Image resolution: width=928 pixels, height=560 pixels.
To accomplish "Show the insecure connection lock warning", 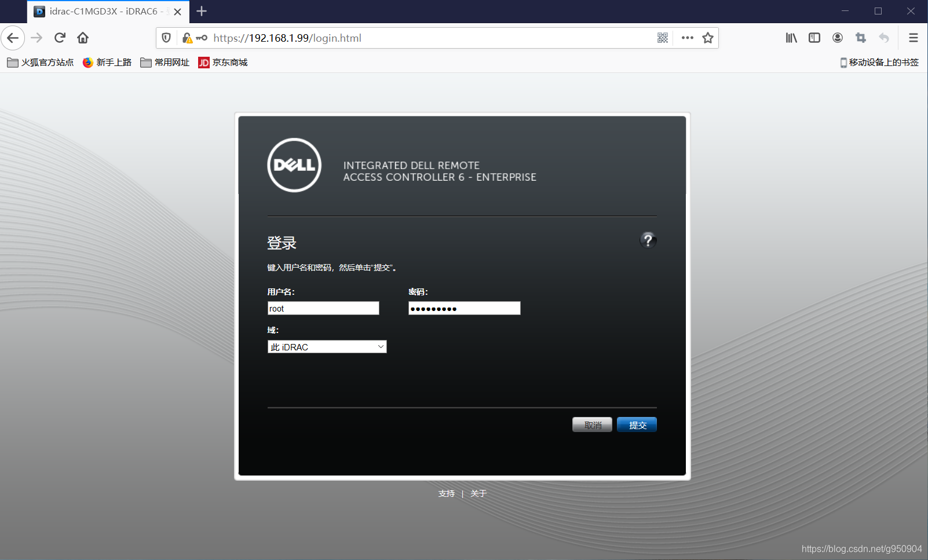I will [187, 38].
